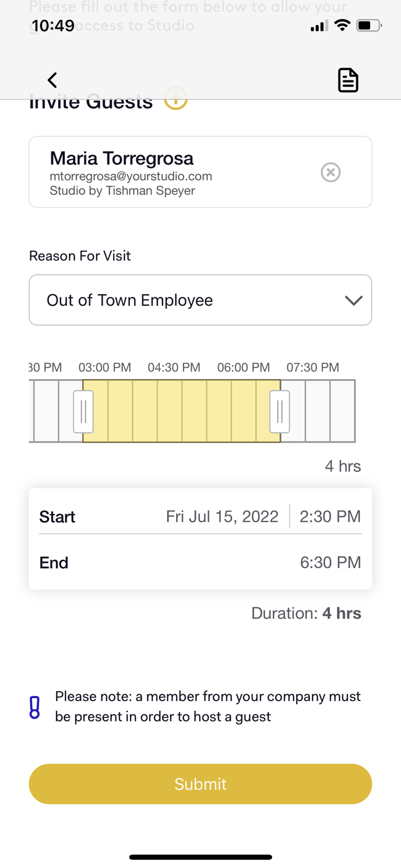Tap the 4 hrs duration label
Image resolution: width=401 pixels, height=868 pixels.
[x=343, y=466]
